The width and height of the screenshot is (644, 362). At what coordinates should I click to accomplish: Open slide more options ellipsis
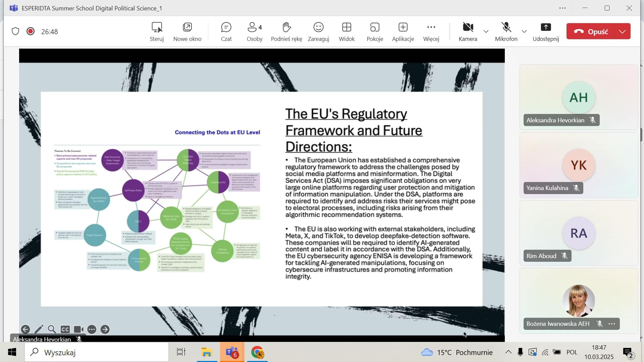coord(92,329)
